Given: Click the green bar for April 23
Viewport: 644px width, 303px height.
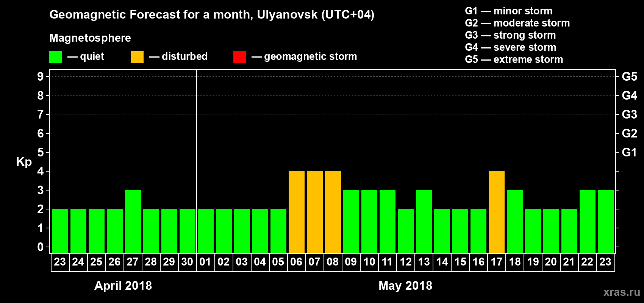Looking at the screenshot, I should (x=60, y=231).
